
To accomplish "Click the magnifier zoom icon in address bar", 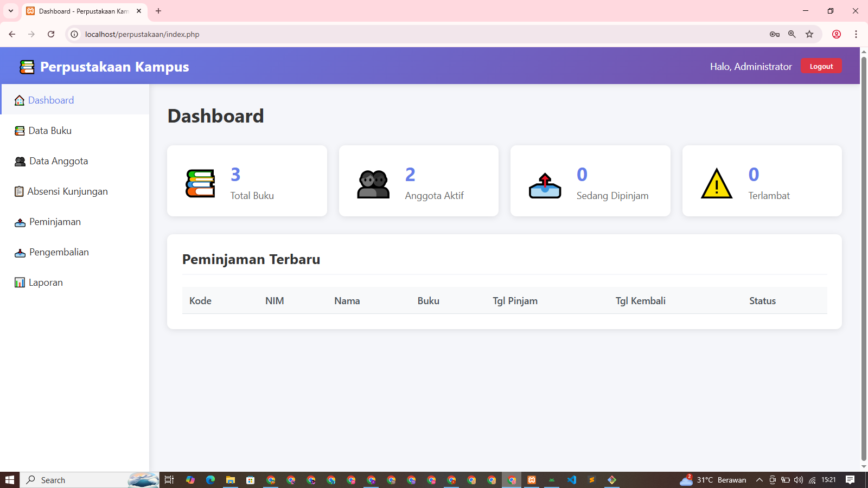I will (x=792, y=34).
